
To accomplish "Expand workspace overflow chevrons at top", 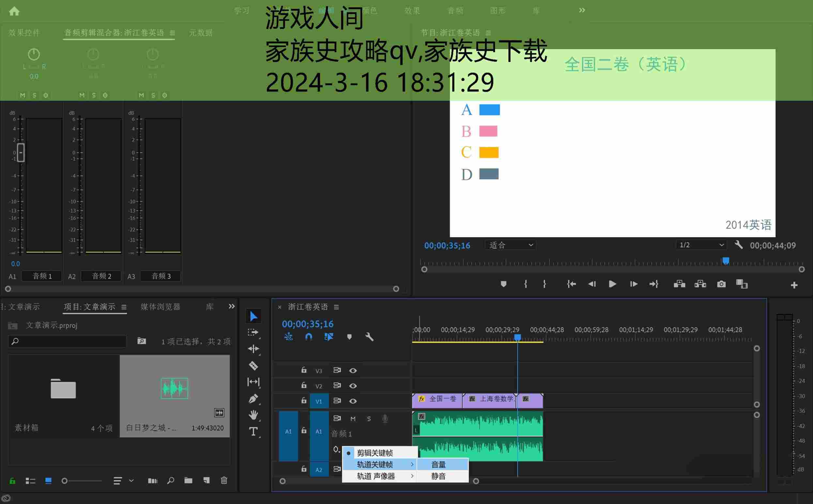I will [x=582, y=10].
